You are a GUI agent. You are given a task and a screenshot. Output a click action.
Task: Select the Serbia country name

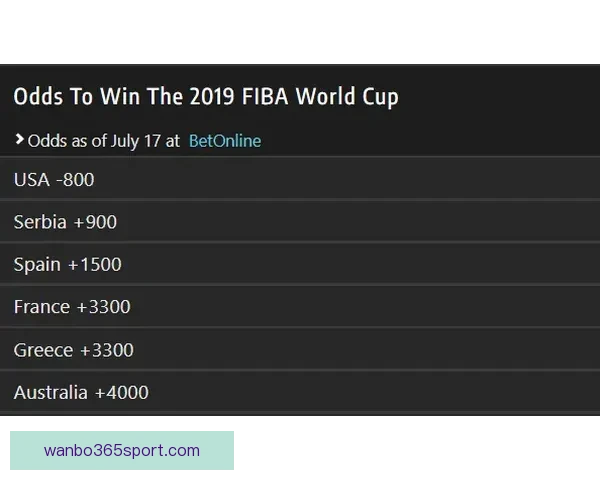40,222
